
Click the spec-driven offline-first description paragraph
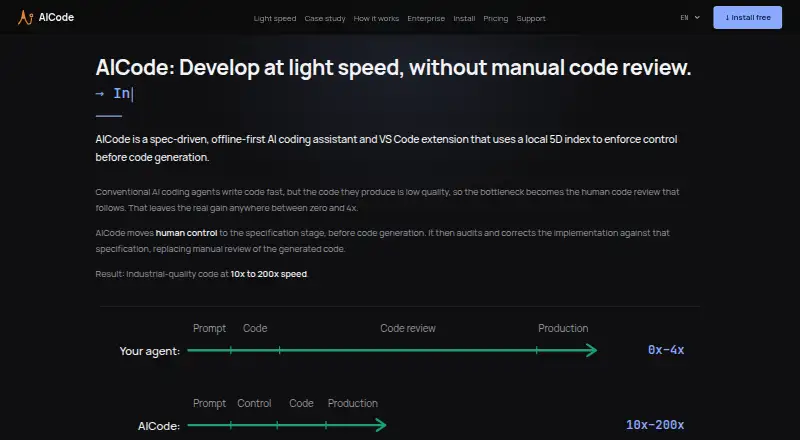[x=386, y=148]
